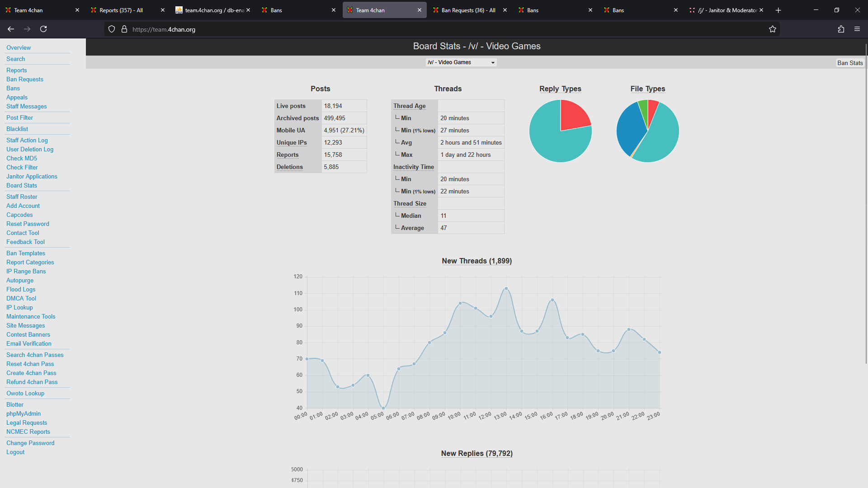Click the address bar padlock icon

pyautogui.click(x=124, y=29)
